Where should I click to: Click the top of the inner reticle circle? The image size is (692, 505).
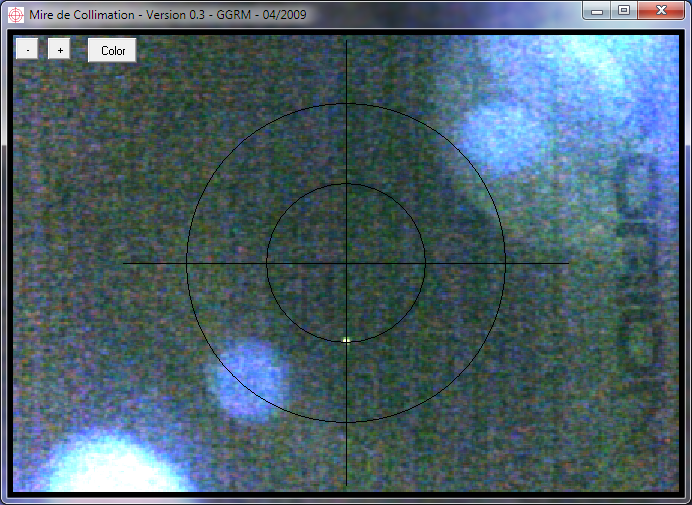346,184
